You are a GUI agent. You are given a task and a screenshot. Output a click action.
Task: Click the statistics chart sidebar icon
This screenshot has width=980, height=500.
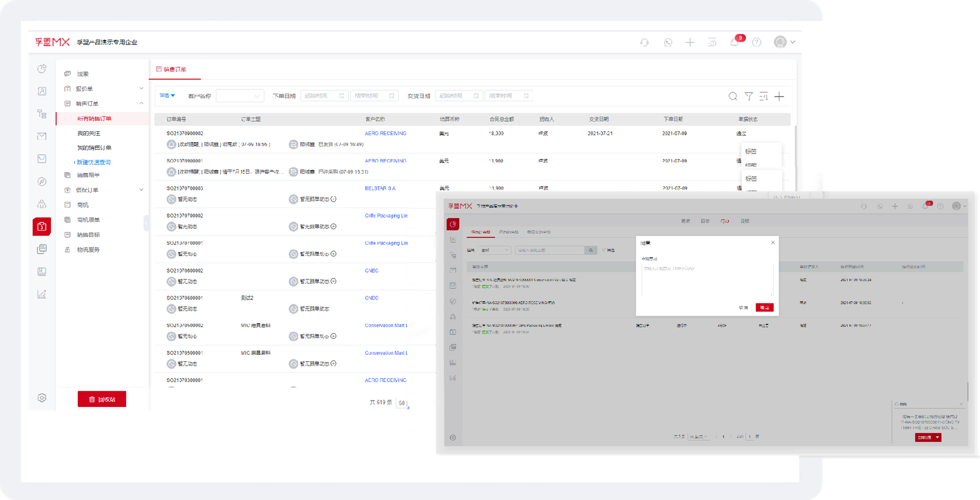pos(42,294)
